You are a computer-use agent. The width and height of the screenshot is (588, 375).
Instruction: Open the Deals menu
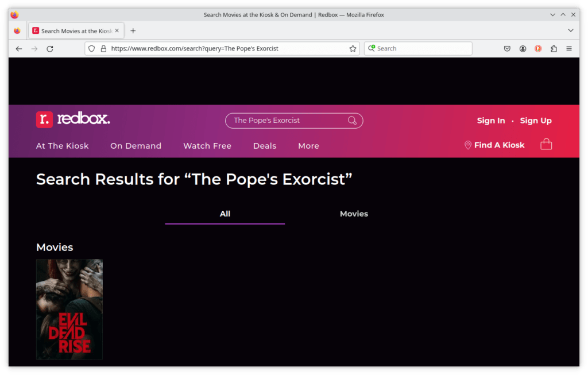(265, 146)
